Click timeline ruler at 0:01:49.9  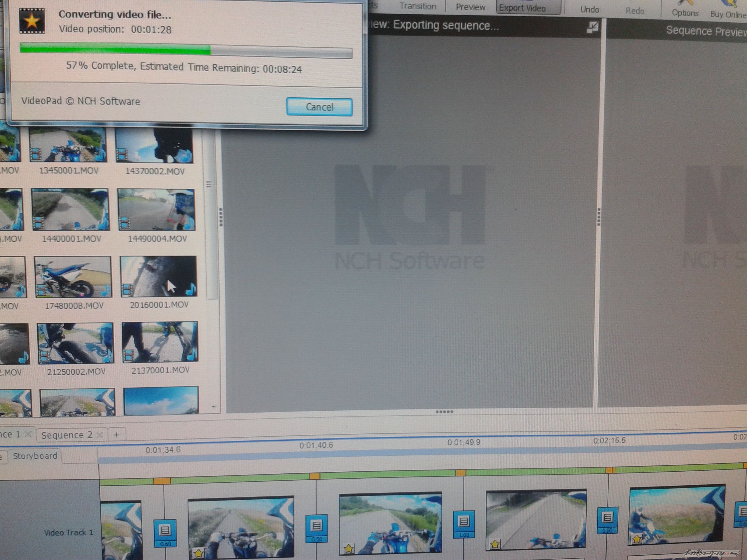[464, 442]
